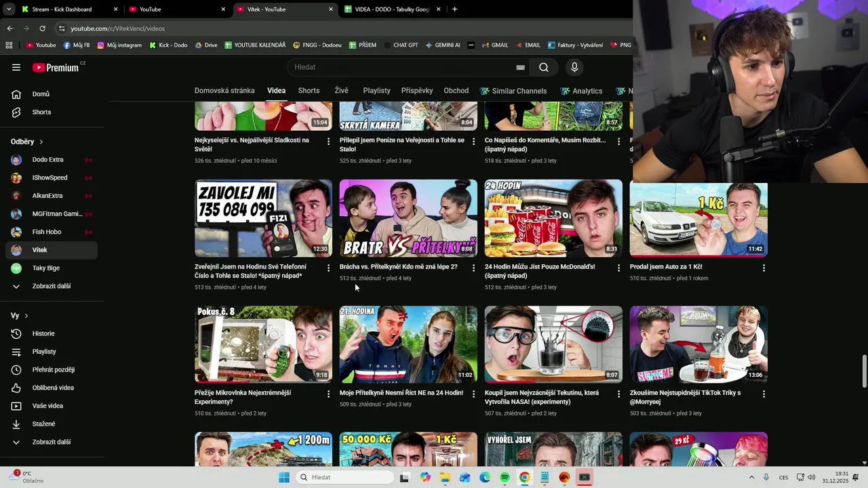The image size is (868, 488).
Task: Open options menu for Prodal jsem Auto video
Action: tap(764, 268)
